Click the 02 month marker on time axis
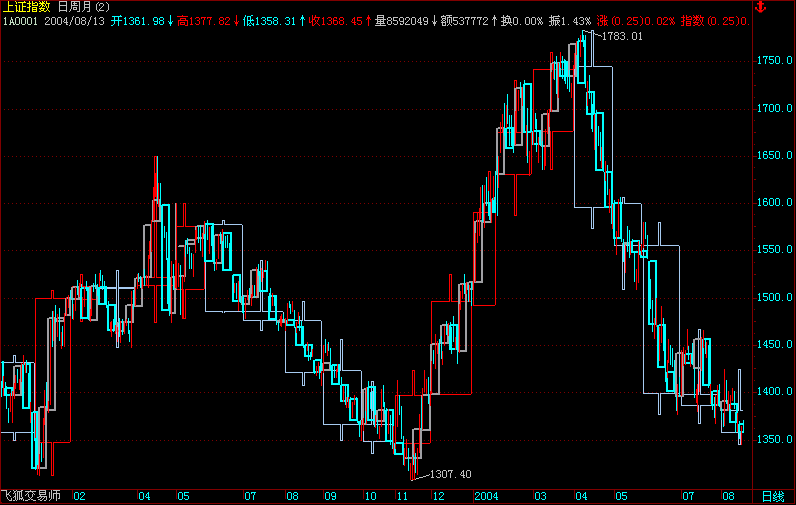796x505 pixels. coord(79,496)
